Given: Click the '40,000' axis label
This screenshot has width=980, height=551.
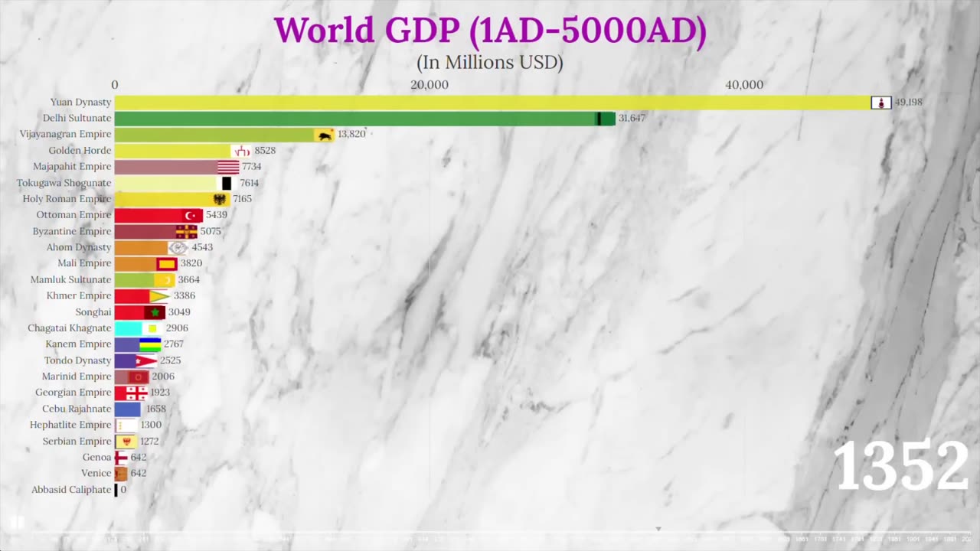Looking at the screenshot, I should click(x=744, y=85).
